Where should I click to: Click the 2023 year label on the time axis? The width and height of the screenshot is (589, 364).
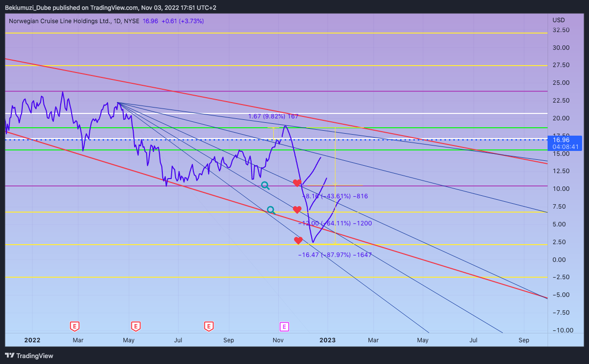coord(328,340)
